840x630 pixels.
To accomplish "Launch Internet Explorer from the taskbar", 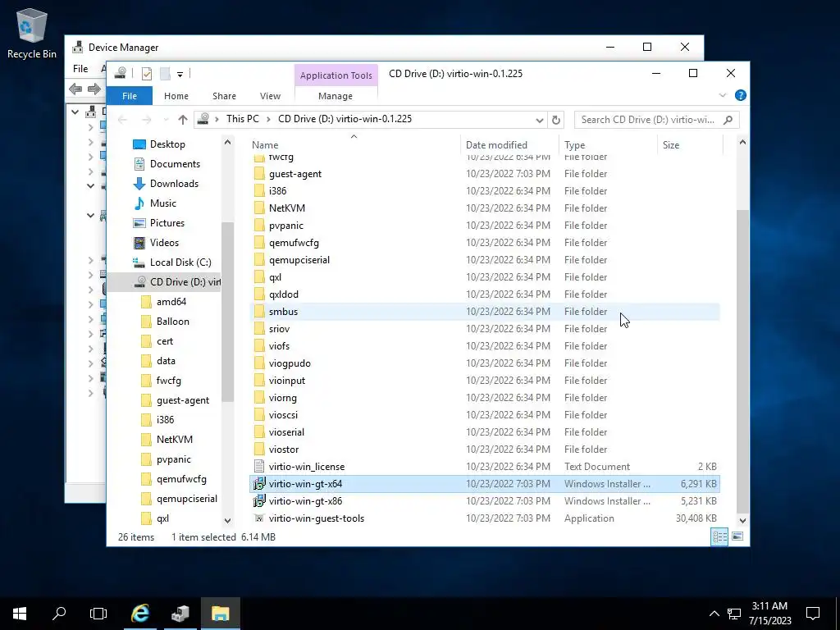I will click(x=140, y=614).
